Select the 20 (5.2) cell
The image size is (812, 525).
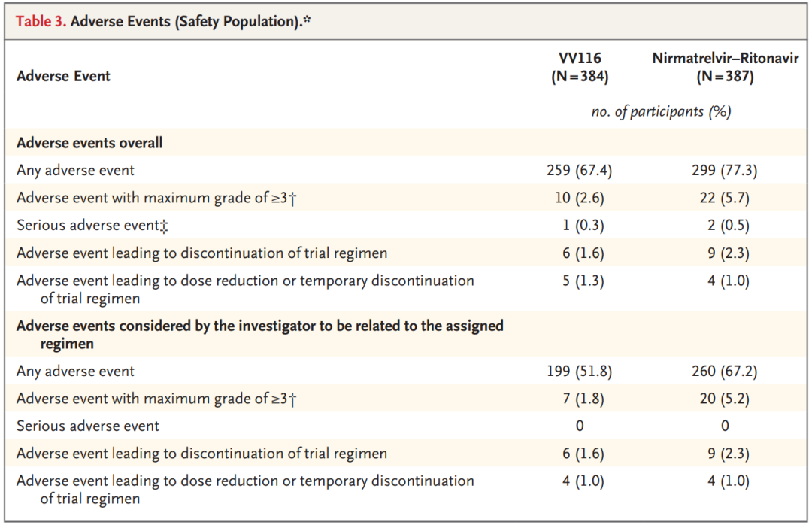(725, 399)
